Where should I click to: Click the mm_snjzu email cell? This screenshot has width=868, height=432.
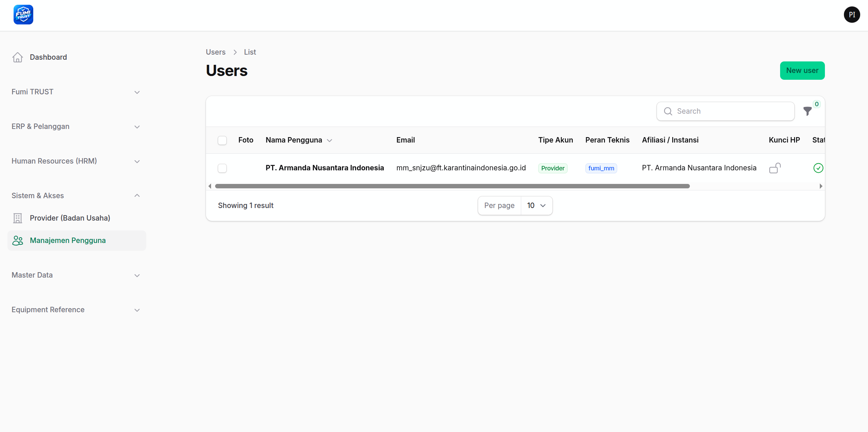point(461,168)
